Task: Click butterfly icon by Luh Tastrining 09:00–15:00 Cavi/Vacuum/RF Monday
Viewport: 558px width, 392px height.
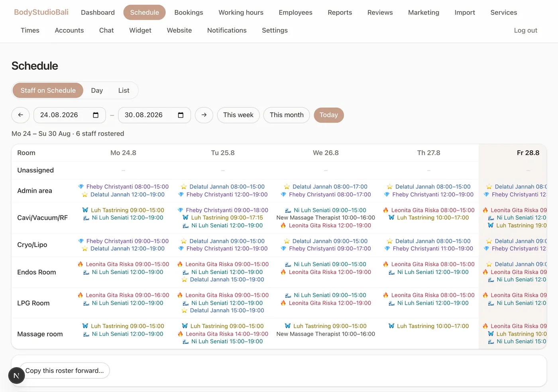Action: tap(85, 210)
